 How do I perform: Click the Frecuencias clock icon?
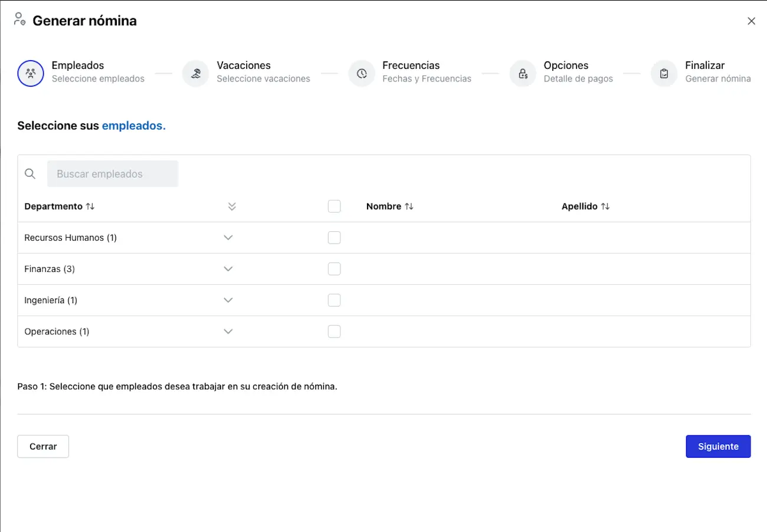[362, 74]
